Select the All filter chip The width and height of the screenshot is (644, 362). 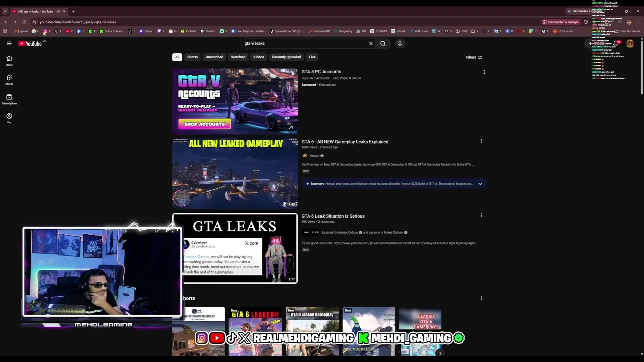pos(177,57)
